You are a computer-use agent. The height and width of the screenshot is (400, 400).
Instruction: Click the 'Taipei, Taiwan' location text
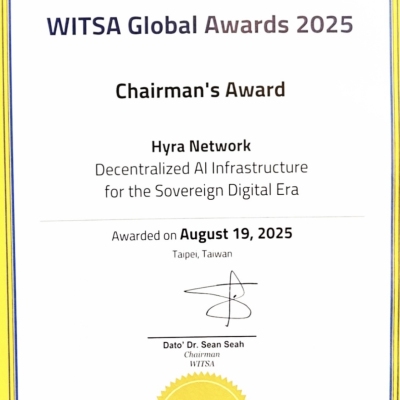coord(202,255)
